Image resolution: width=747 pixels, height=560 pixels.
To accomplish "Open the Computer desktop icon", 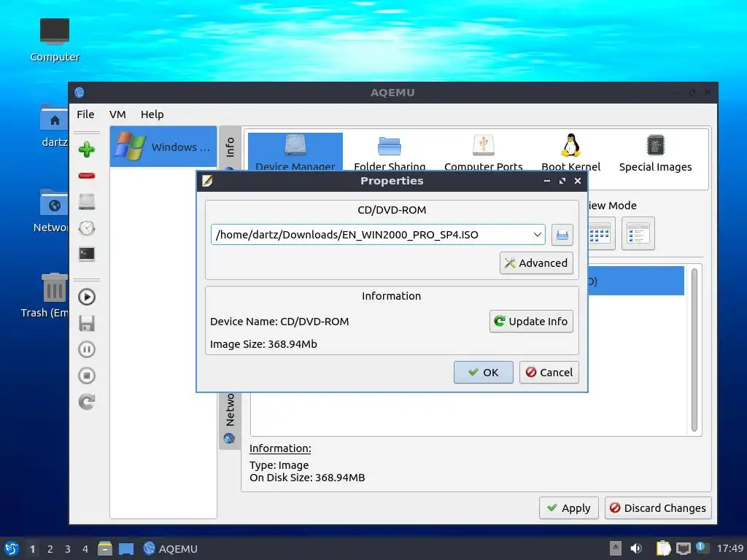I will (x=55, y=40).
